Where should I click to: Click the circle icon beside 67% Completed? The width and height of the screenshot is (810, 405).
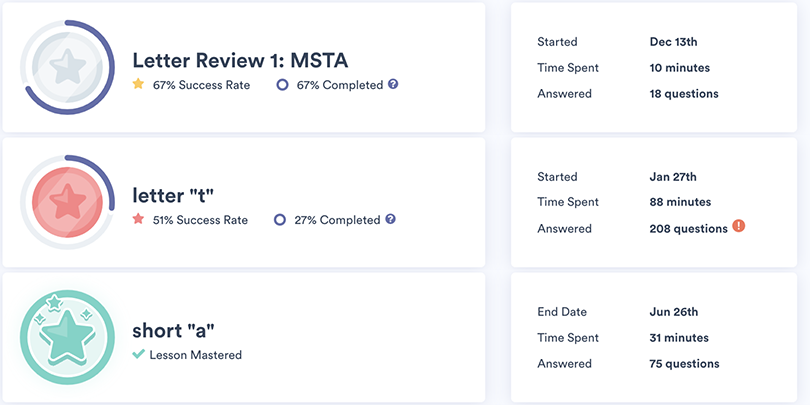pyautogui.click(x=282, y=85)
